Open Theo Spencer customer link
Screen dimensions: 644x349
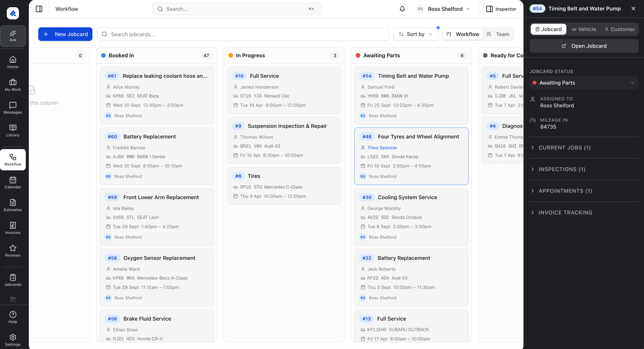coord(382,148)
